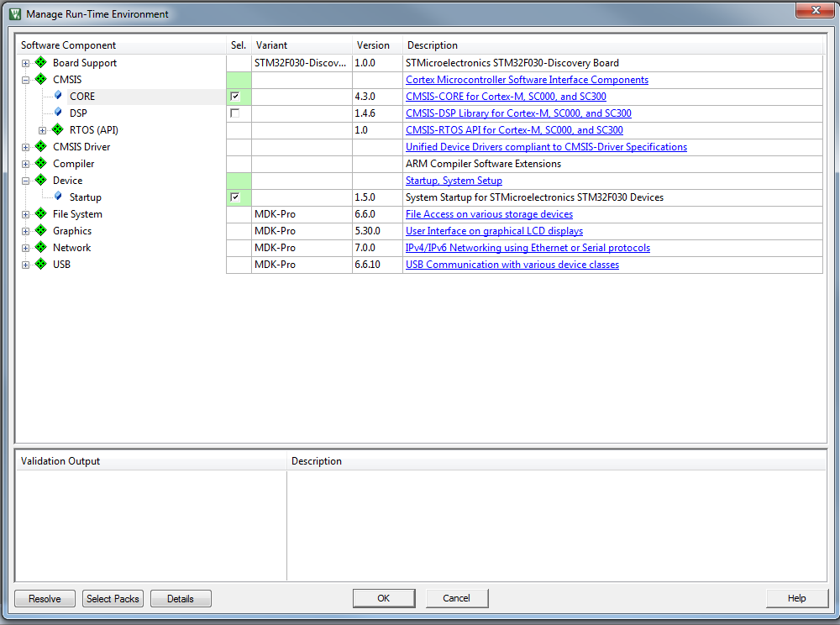The height and width of the screenshot is (625, 840).
Task: Click the Board Support green diamond icon
Action: (x=40, y=63)
